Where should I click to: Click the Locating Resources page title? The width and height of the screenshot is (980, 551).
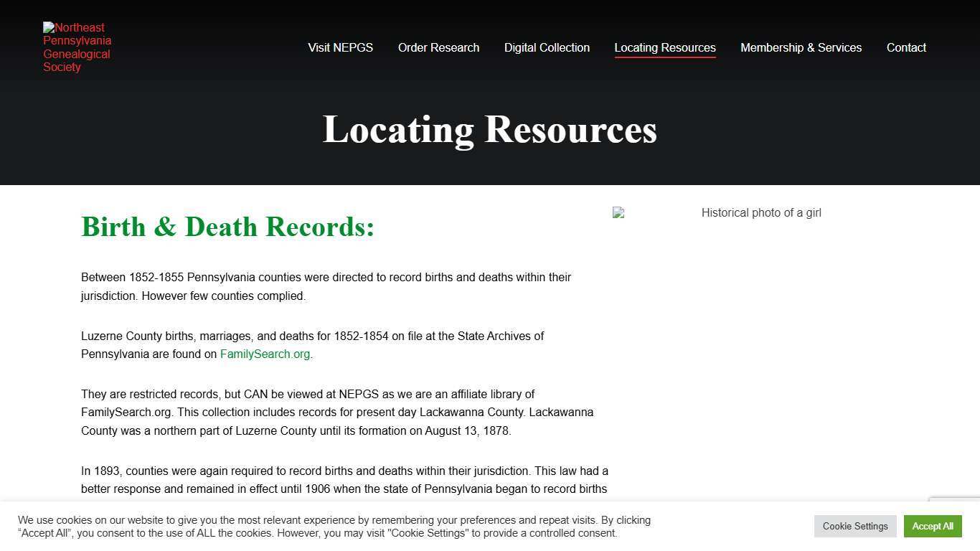[x=490, y=130]
